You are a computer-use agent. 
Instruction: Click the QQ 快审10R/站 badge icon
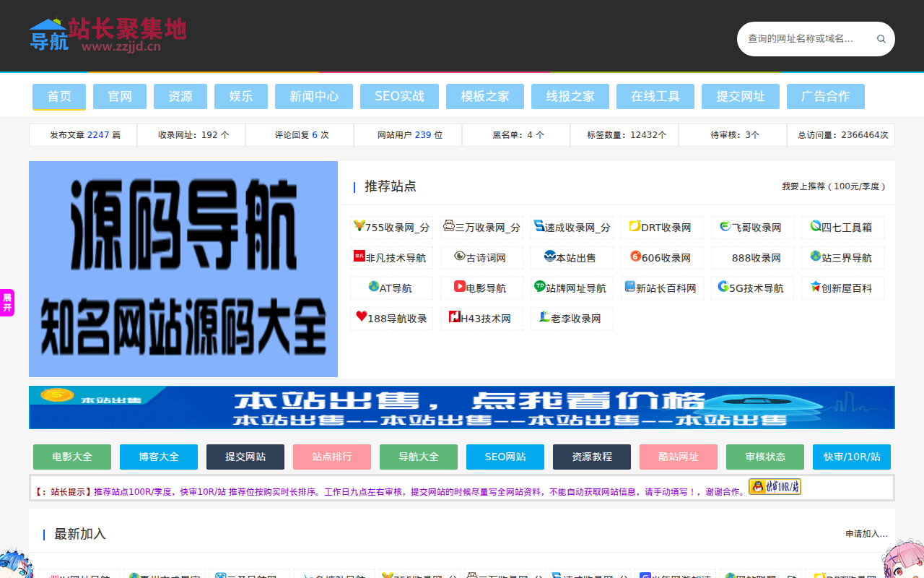775,487
